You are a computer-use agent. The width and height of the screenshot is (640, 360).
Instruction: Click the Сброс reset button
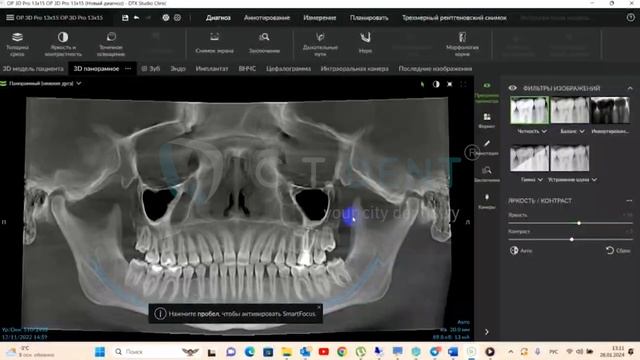(x=618, y=250)
